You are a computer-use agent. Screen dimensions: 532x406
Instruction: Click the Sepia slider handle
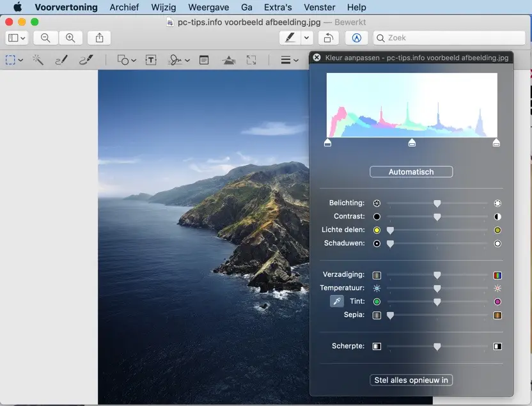pyautogui.click(x=390, y=315)
